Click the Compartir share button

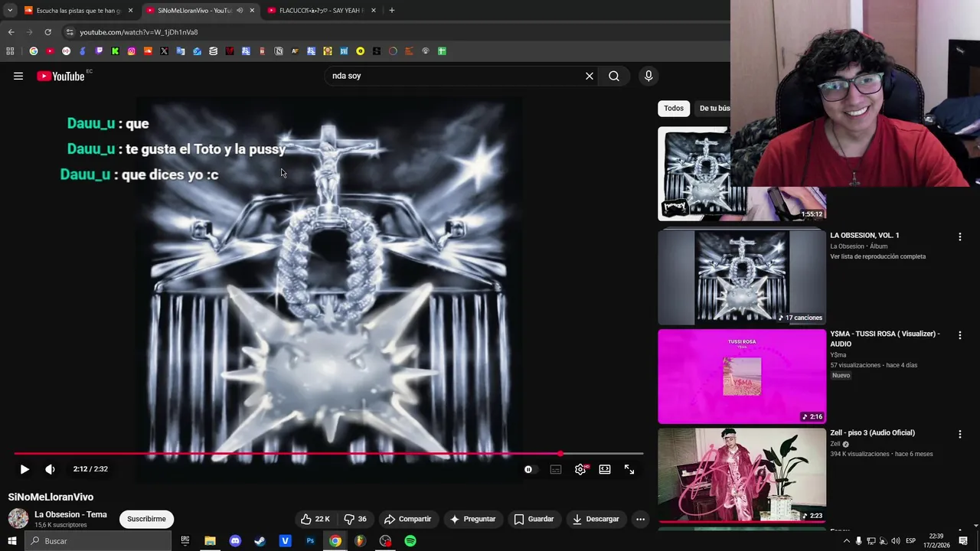coord(408,519)
